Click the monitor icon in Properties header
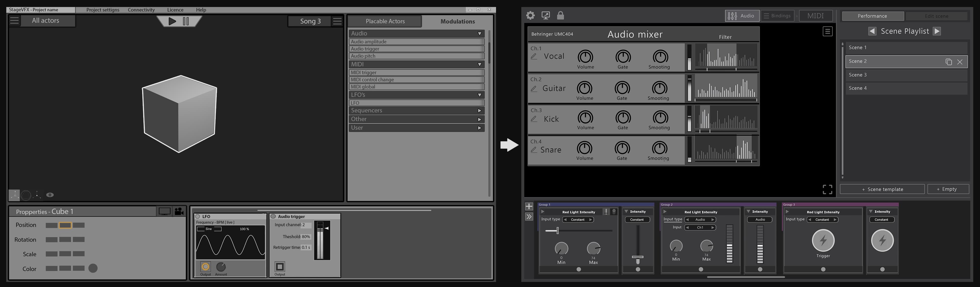Viewport: 980px width, 287px height. tap(164, 211)
